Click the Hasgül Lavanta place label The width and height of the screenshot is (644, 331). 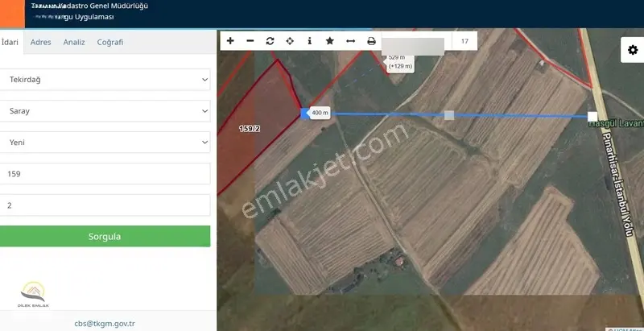click(x=616, y=123)
